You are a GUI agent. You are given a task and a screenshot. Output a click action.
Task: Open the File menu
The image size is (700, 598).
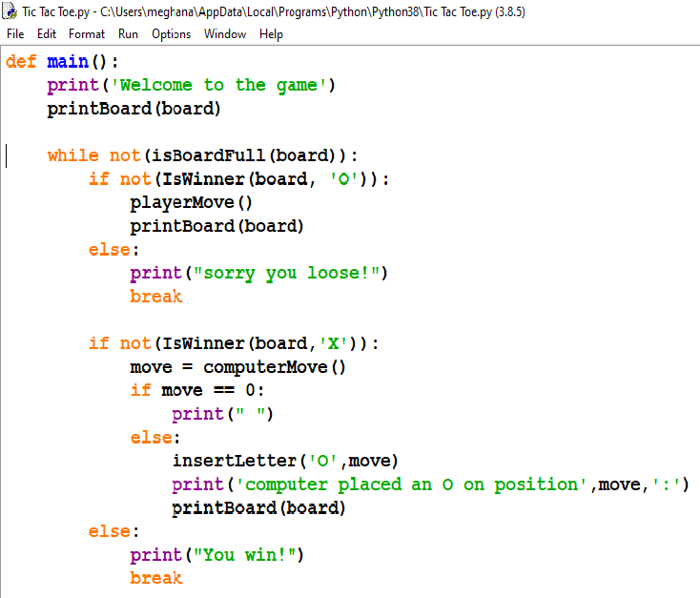click(x=15, y=34)
